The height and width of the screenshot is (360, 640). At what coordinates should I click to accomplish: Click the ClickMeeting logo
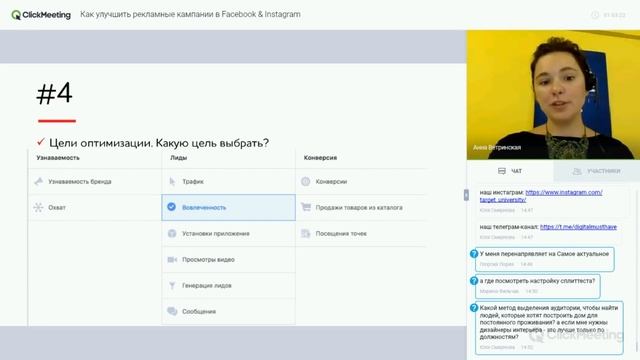pos(41,15)
